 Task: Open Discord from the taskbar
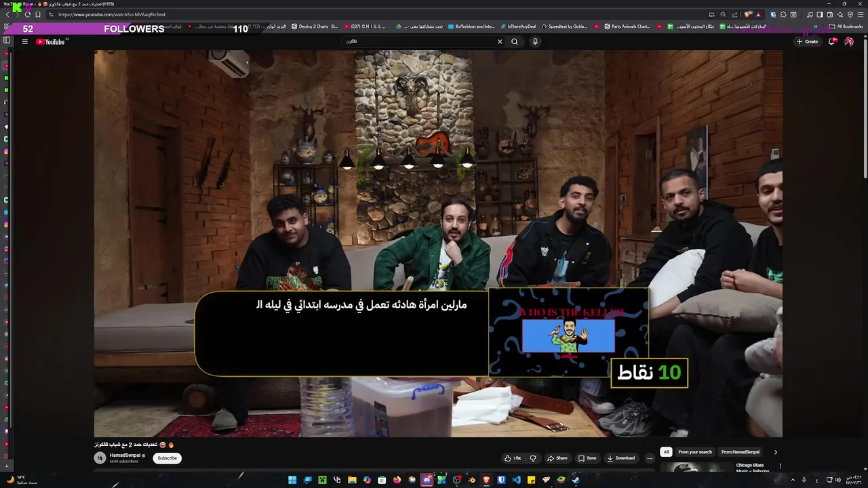point(427,480)
